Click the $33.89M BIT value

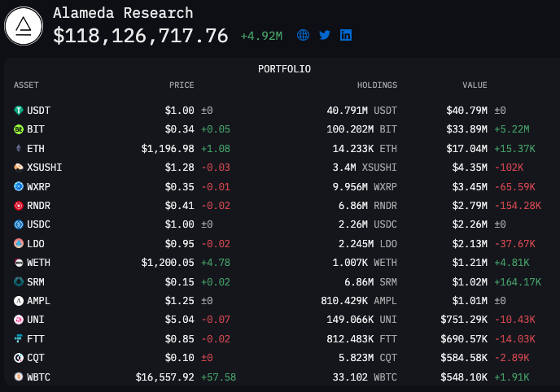466,129
